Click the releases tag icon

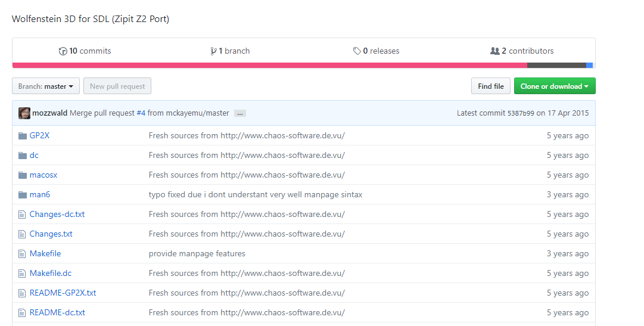tap(356, 51)
